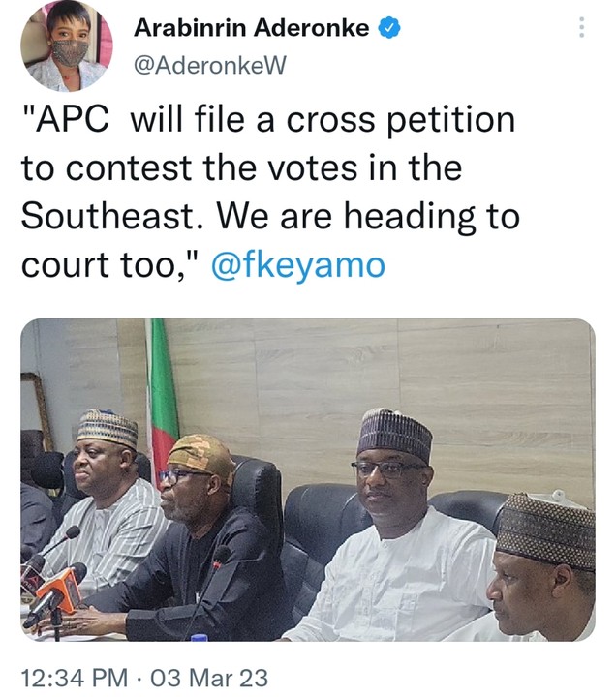Open the @fkeyamo mention link
The image size is (616, 697).
point(297,266)
